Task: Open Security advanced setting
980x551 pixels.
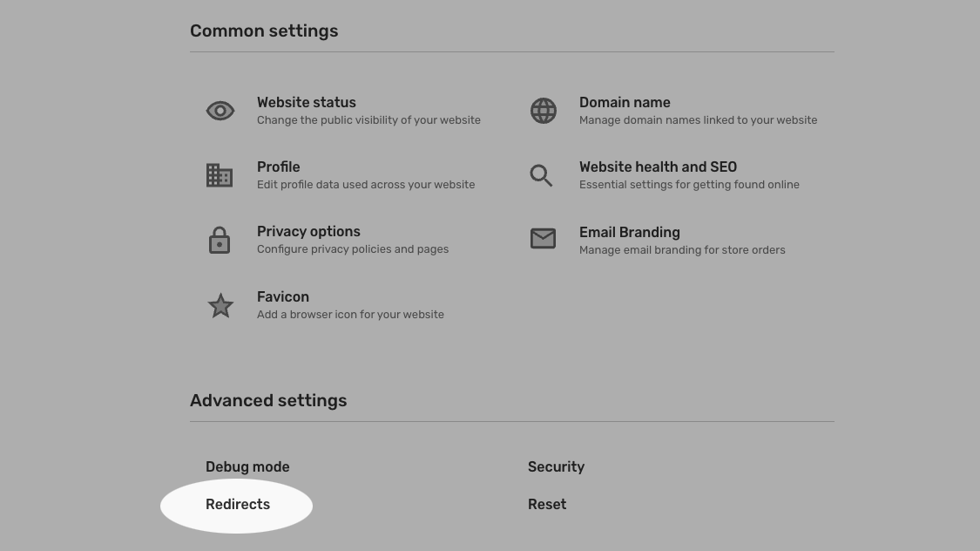Action: 557,467
